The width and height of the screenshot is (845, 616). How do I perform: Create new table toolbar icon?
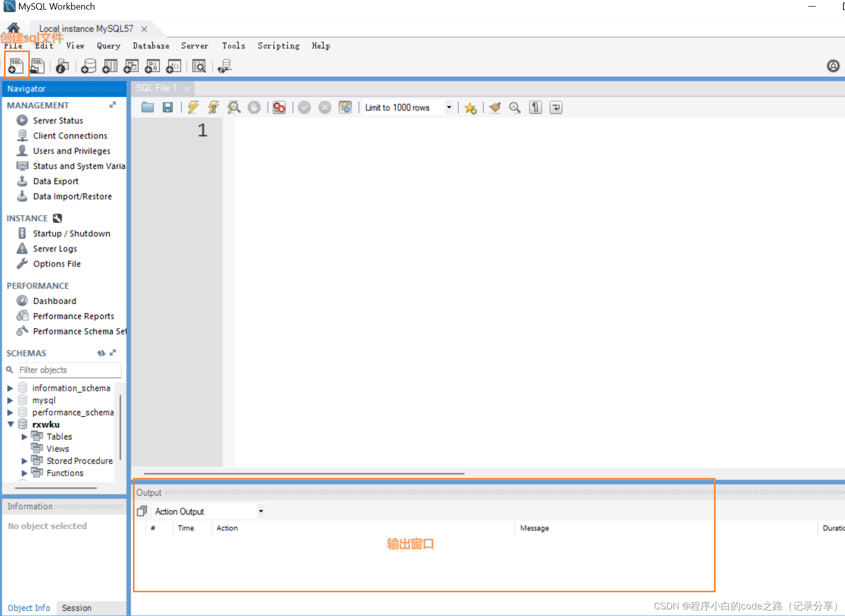click(110, 66)
